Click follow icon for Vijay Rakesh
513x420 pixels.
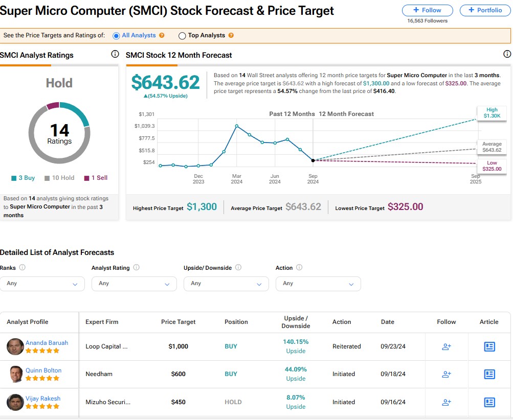446,402
